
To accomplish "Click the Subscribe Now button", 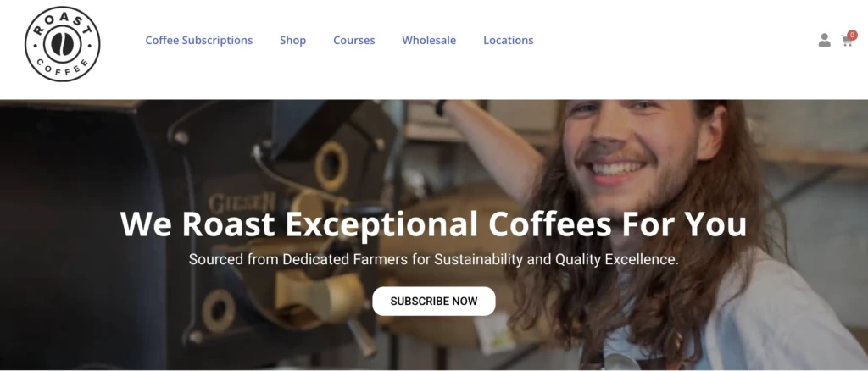I will click(x=434, y=302).
